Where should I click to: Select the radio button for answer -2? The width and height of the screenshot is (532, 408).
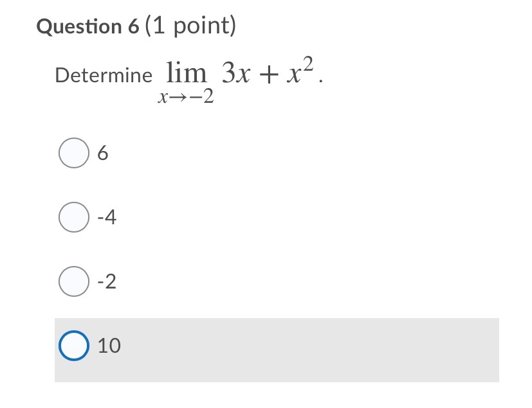[74, 281]
